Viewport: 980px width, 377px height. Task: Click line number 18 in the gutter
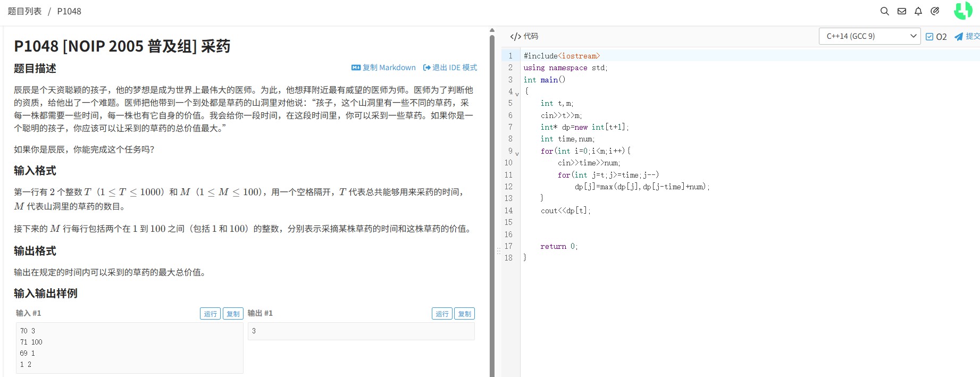point(509,258)
